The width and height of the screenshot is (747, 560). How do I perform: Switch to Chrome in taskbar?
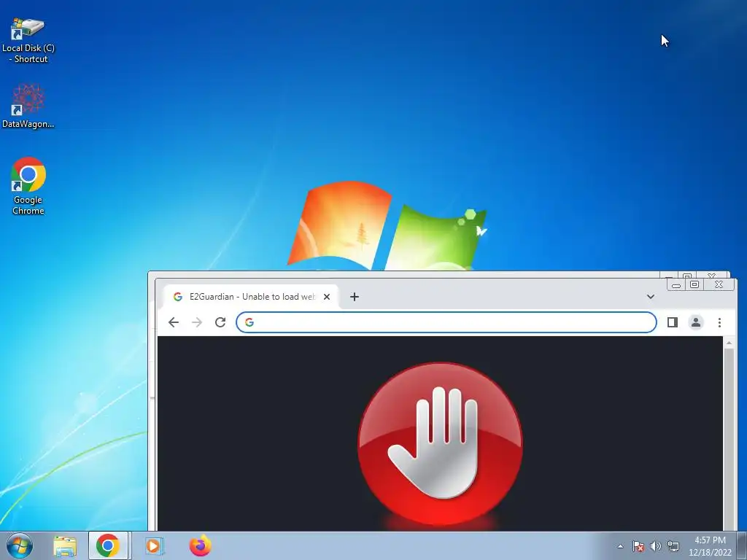tap(108, 545)
